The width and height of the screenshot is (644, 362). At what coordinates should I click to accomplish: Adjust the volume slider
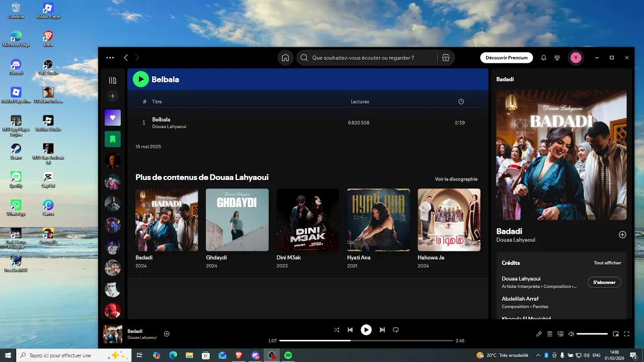592,334
